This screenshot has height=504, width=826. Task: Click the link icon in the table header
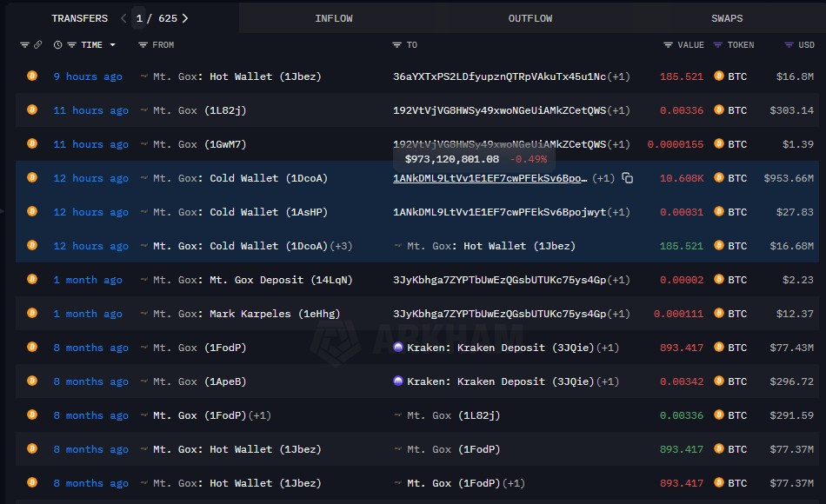(x=37, y=45)
